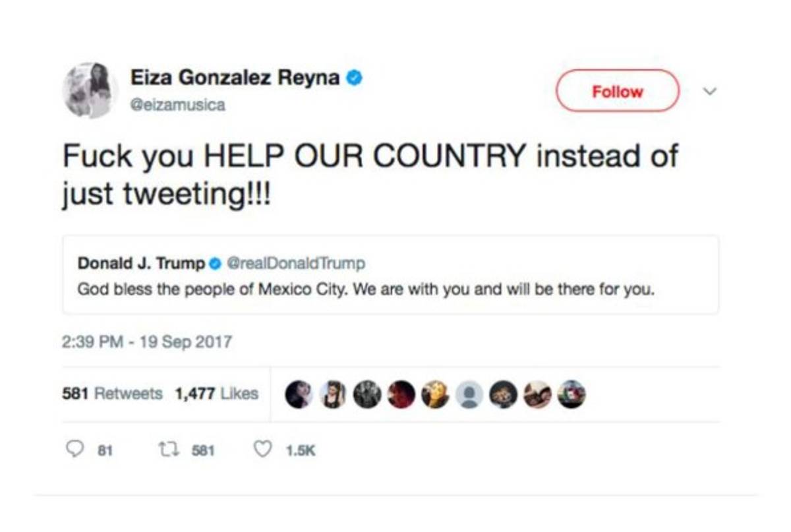View the 581 Retweets list
Screen dimensions: 791x532
click(112, 394)
